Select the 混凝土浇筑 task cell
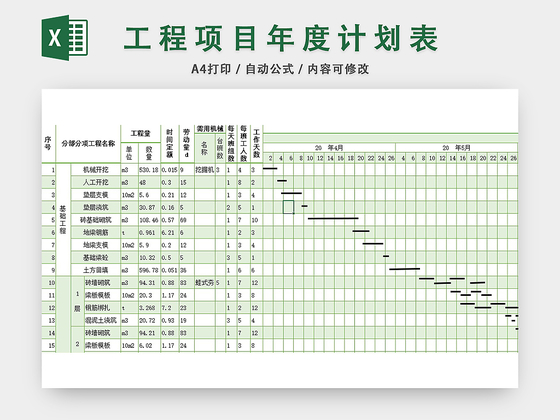 pos(102,320)
